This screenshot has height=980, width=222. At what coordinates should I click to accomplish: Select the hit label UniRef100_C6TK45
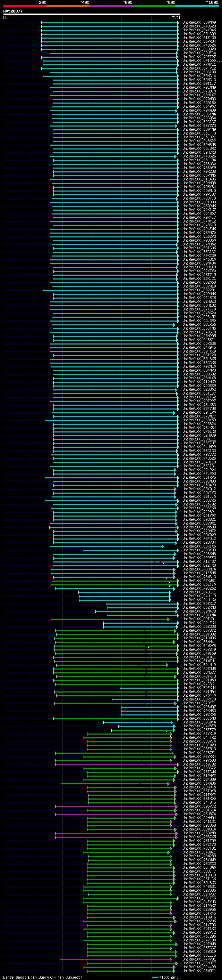(x=199, y=913)
